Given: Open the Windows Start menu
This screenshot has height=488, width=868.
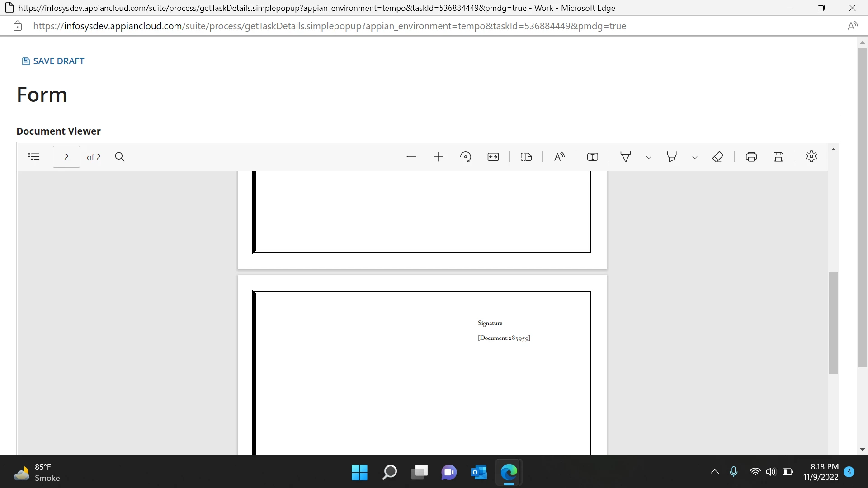Looking at the screenshot, I should coord(359,472).
